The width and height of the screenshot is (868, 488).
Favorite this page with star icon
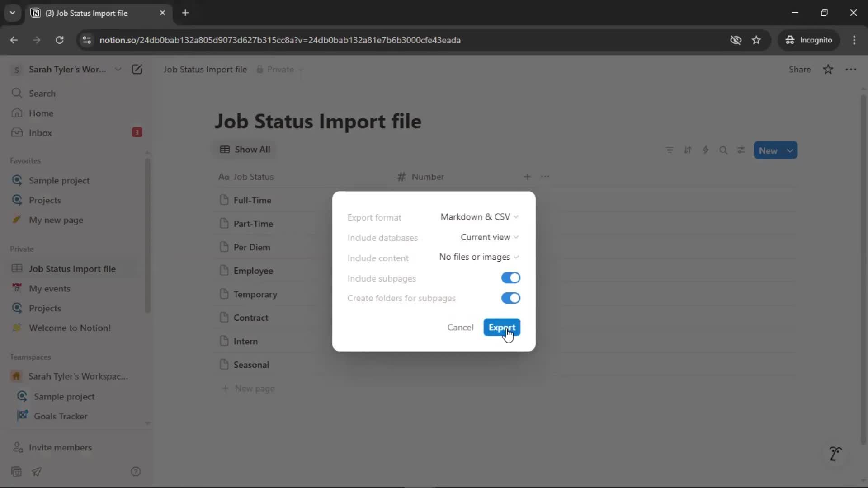point(828,70)
